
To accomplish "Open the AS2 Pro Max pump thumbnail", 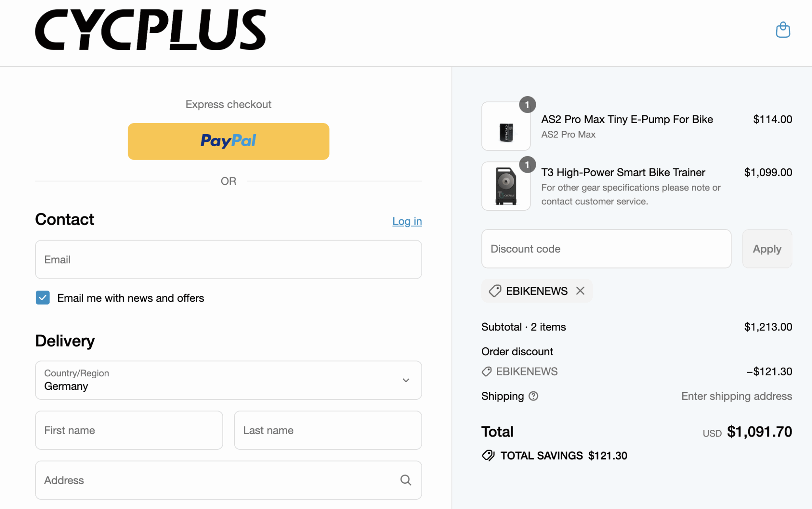I will [x=506, y=126].
